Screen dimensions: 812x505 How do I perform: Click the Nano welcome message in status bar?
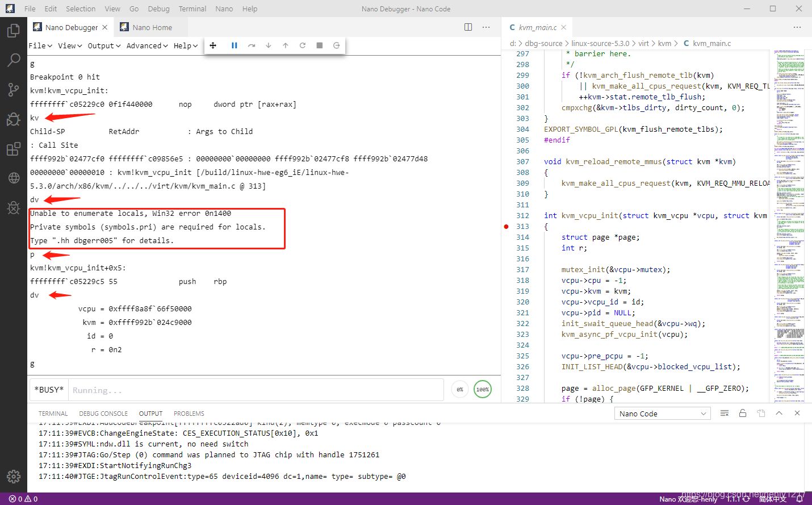(688, 499)
